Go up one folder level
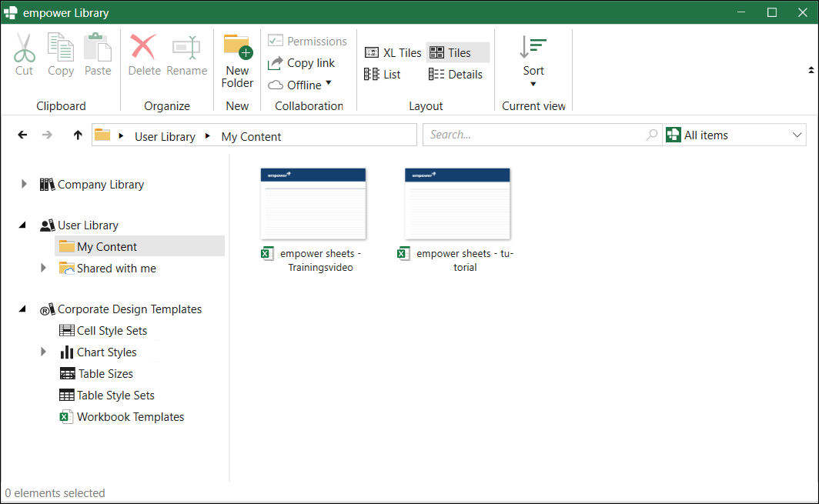The width and height of the screenshot is (819, 504). pos(78,135)
